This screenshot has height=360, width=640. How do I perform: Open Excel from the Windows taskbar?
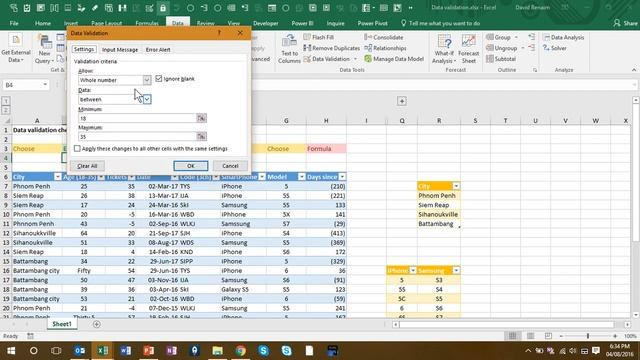tap(102, 350)
